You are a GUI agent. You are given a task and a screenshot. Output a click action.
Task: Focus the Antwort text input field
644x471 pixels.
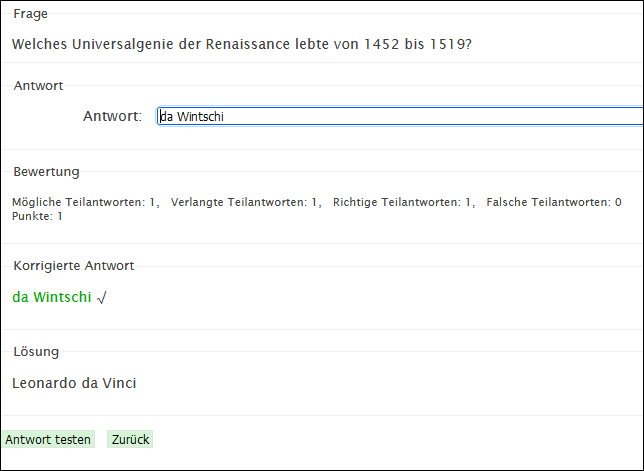click(x=400, y=116)
